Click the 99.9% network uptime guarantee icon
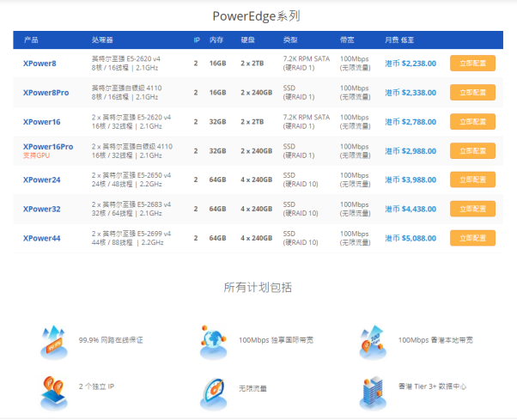 click(x=53, y=341)
